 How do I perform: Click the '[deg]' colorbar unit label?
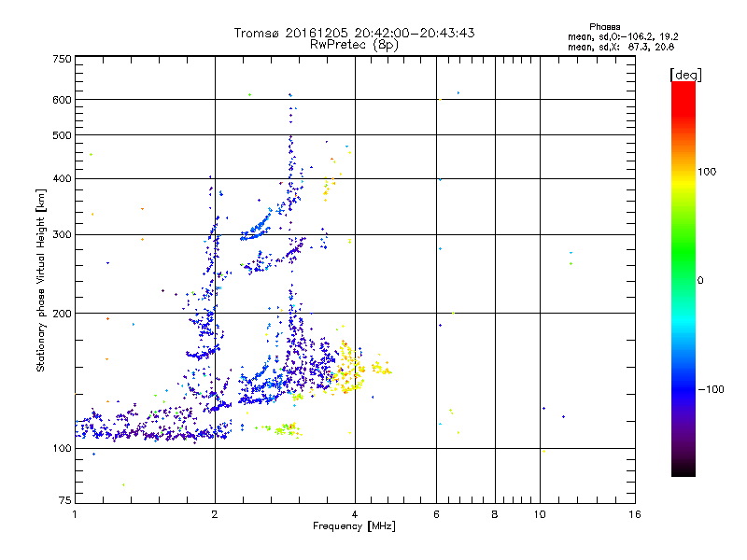685,75
